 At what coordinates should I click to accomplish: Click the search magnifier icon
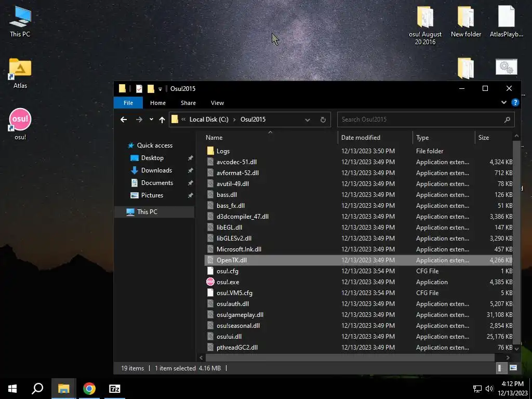point(507,119)
